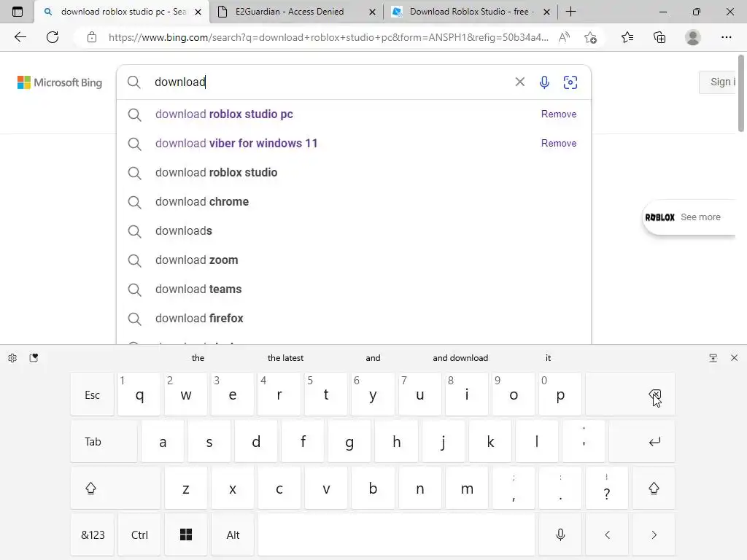Insert predicted word 'the latest'
This screenshot has height=560, width=747.
pyautogui.click(x=285, y=358)
